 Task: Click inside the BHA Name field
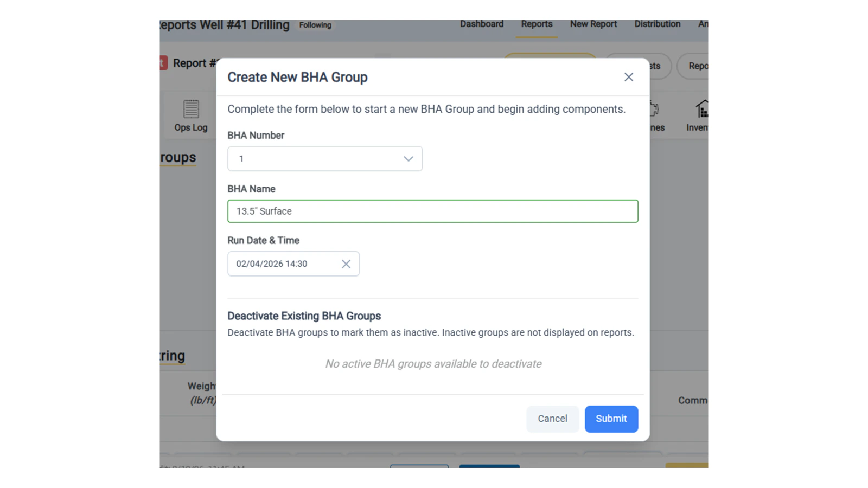432,211
